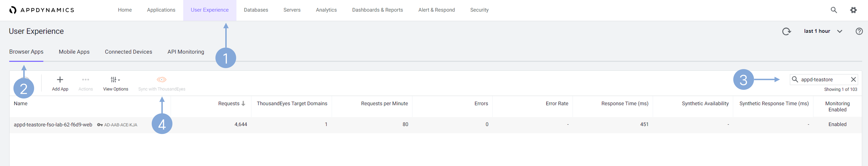The width and height of the screenshot is (868, 166).
Task: Switch to the API Monitoring tab
Action: [186, 52]
